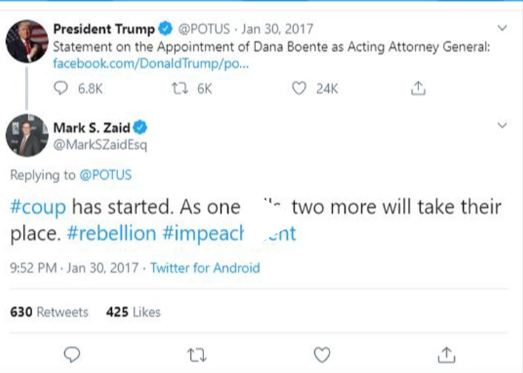523x373 pixels.
Task: View the 425 Likes list
Action: (x=133, y=312)
